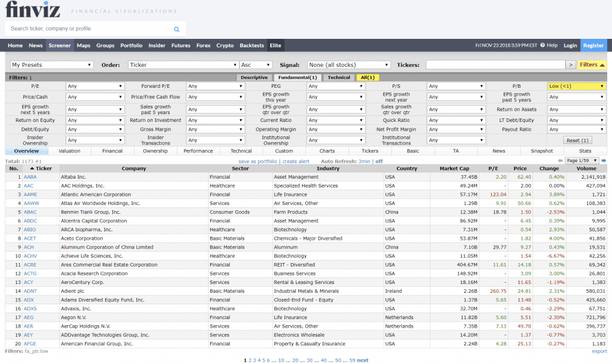Open the AABA ticker link
This screenshot has height=364, width=612.
(x=30, y=177)
